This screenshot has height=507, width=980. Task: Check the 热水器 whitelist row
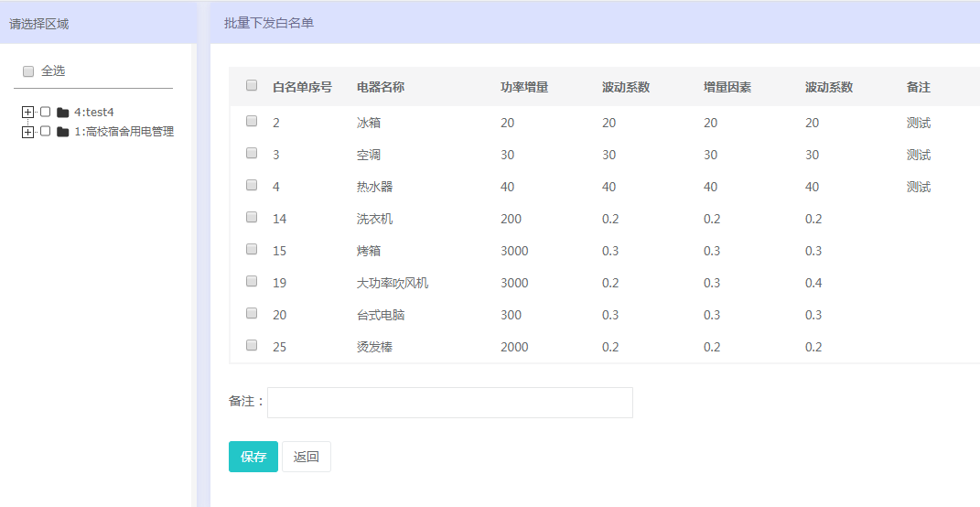[252, 185]
